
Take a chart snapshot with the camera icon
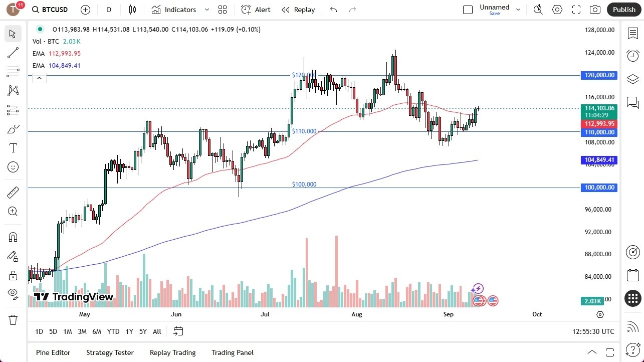pos(594,9)
